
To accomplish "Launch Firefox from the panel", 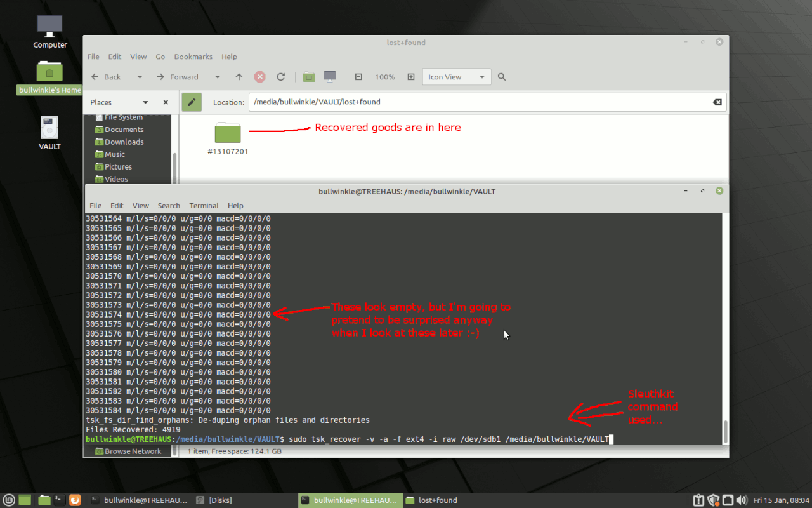I will [75, 500].
